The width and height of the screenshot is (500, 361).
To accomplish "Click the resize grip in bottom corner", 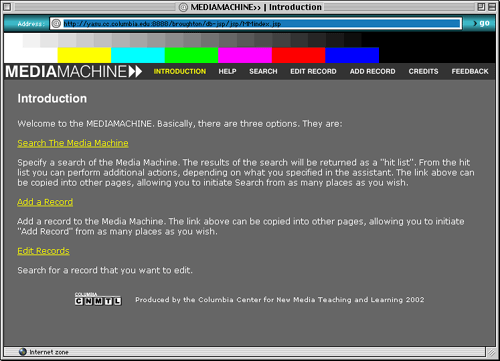I will 491,352.
